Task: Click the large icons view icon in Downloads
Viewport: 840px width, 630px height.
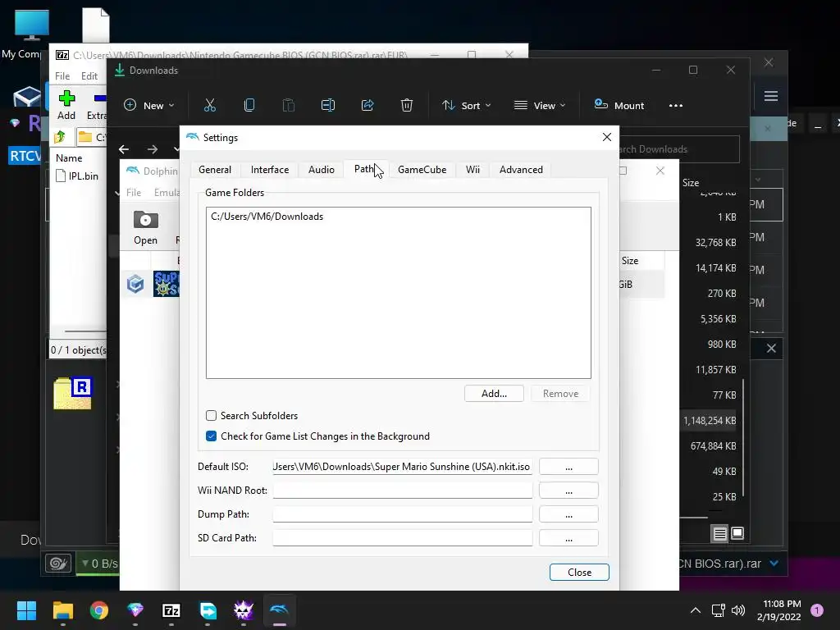Action: point(737,533)
